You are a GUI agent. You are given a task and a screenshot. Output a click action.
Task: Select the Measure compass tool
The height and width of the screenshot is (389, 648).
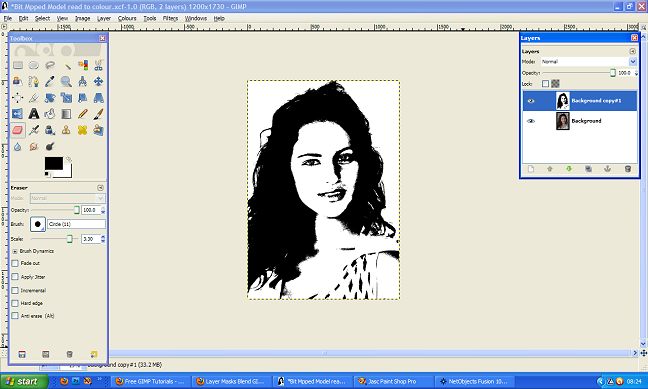click(82, 81)
